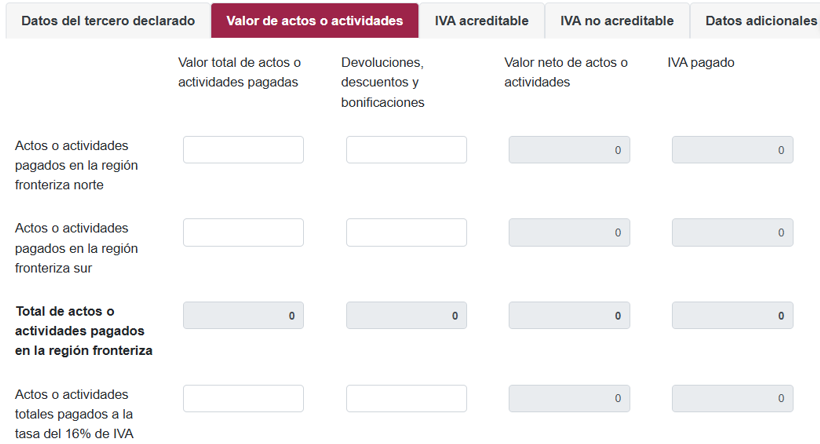This screenshot has width=820, height=444.
Task: Click Valor total field for región fronteriza norte
Action: (x=243, y=150)
